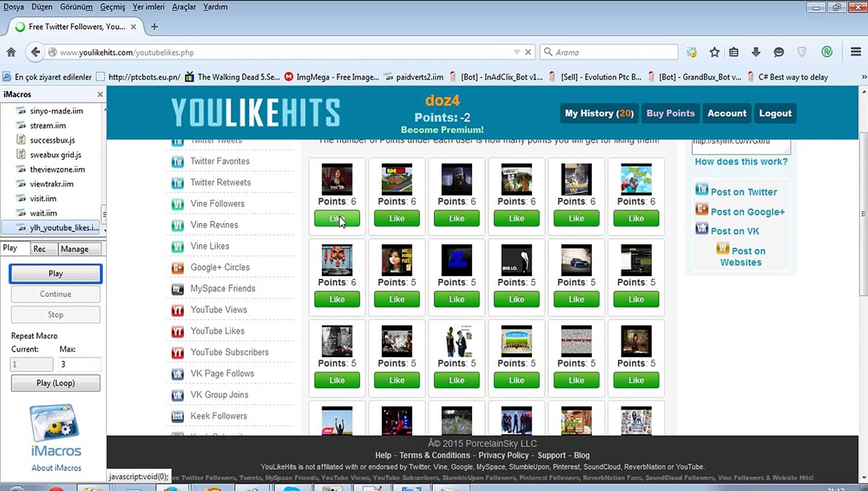The width and height of the screenshot is (868, 491).
Task: Close the iMacros sidebar panel
Action: 100,95
